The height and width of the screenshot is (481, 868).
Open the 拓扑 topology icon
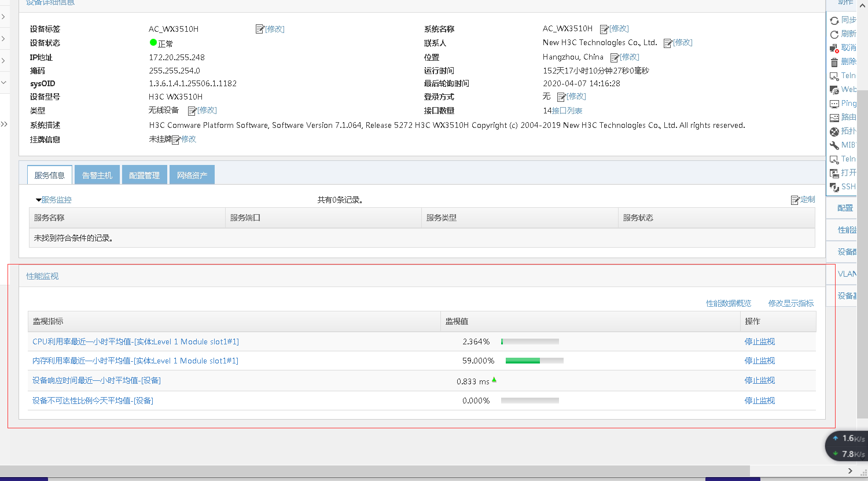click(834, 131)
